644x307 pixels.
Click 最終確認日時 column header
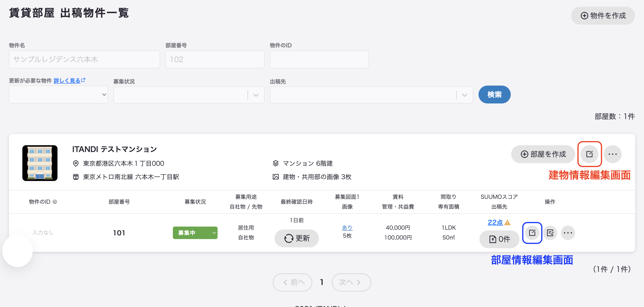click(297, 202)
